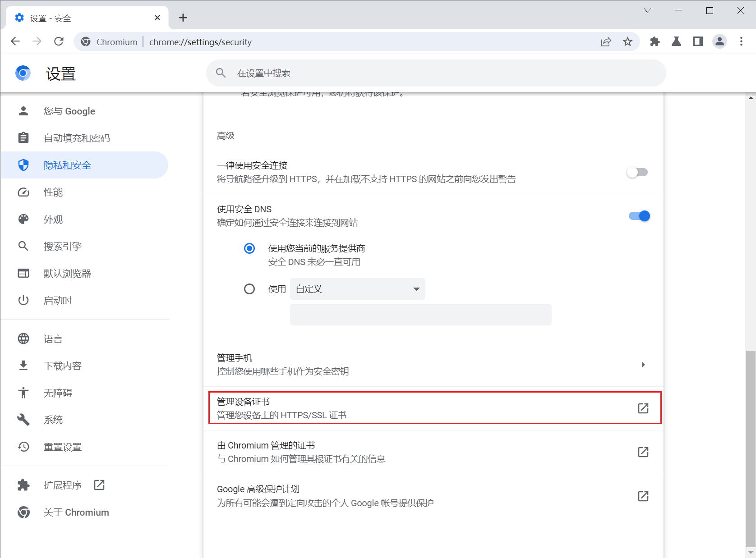756x558 pixels.
Task: Enable 一律使用安全连接 toggle
Action: (x=637, y=172)
